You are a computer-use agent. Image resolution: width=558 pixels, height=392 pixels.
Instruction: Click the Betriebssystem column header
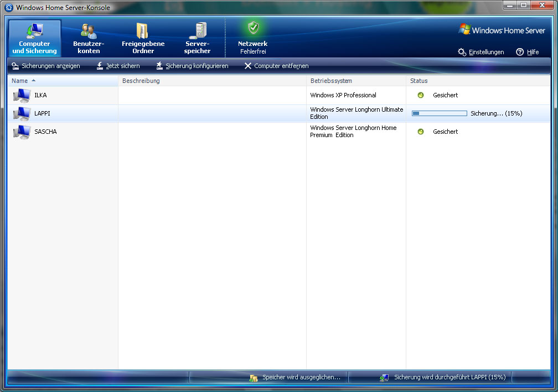(x=356, y=81)
